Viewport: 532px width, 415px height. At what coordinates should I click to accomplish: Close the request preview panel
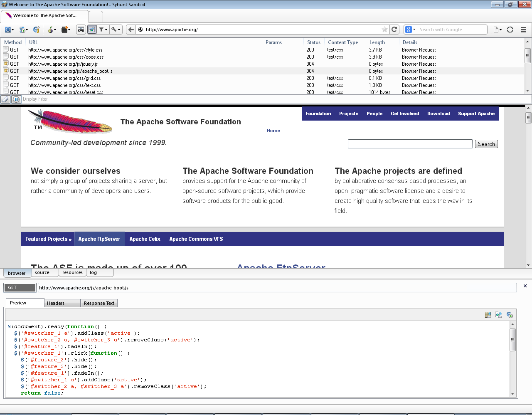[x=525, y=286]
